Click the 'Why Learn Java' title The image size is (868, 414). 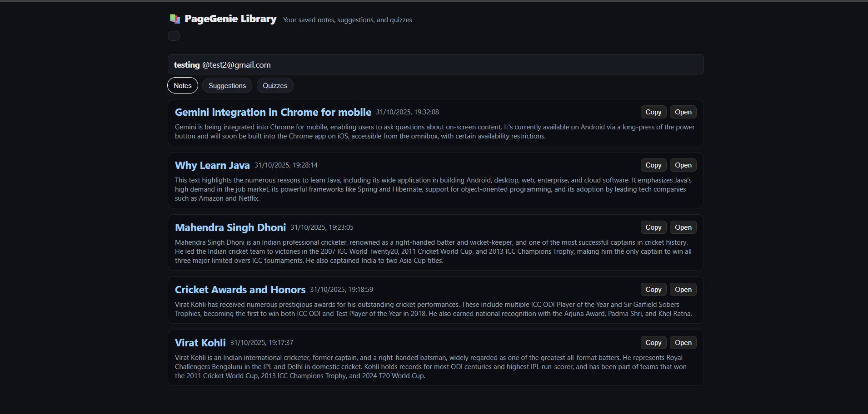click(x=212, y=165)
